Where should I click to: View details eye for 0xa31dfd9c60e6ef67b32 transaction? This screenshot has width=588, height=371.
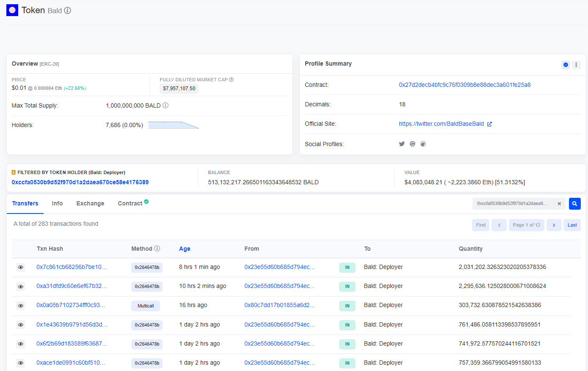[x=20, y=287]
